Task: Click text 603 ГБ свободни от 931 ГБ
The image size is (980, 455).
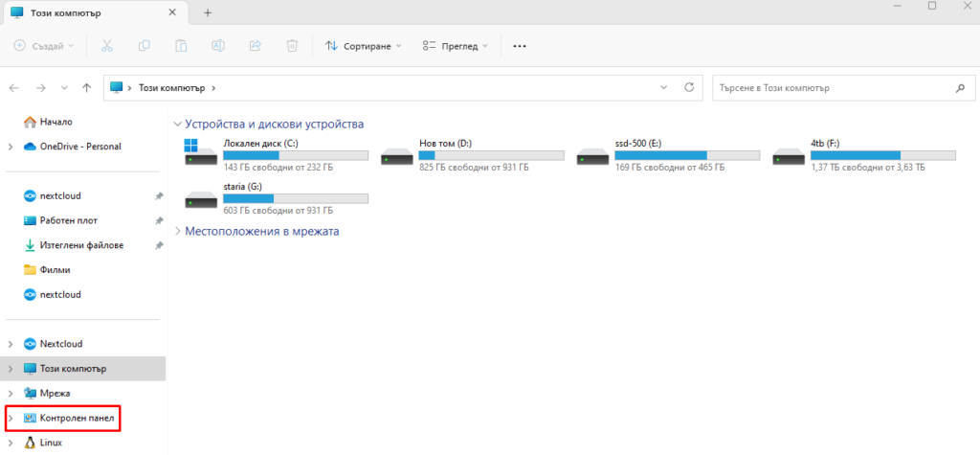Action: tap(278, 211)
